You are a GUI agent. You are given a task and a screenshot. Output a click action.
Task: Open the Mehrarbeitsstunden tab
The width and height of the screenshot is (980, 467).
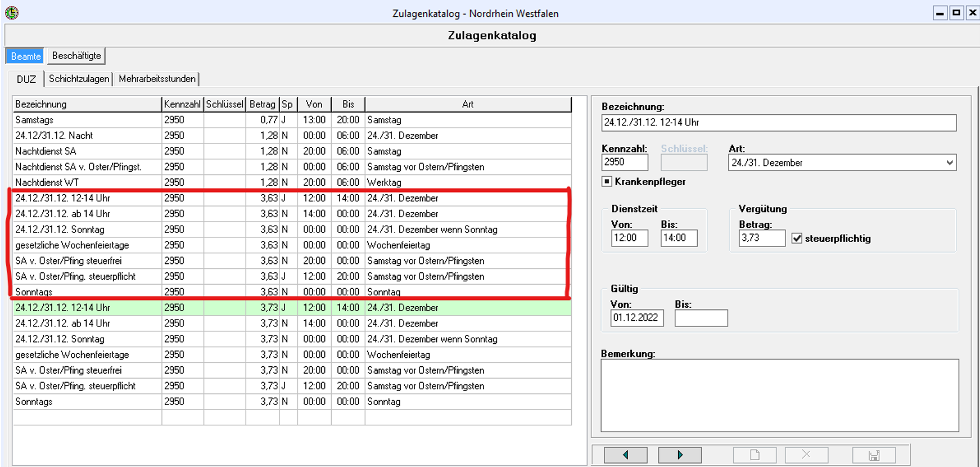point(157,79)
